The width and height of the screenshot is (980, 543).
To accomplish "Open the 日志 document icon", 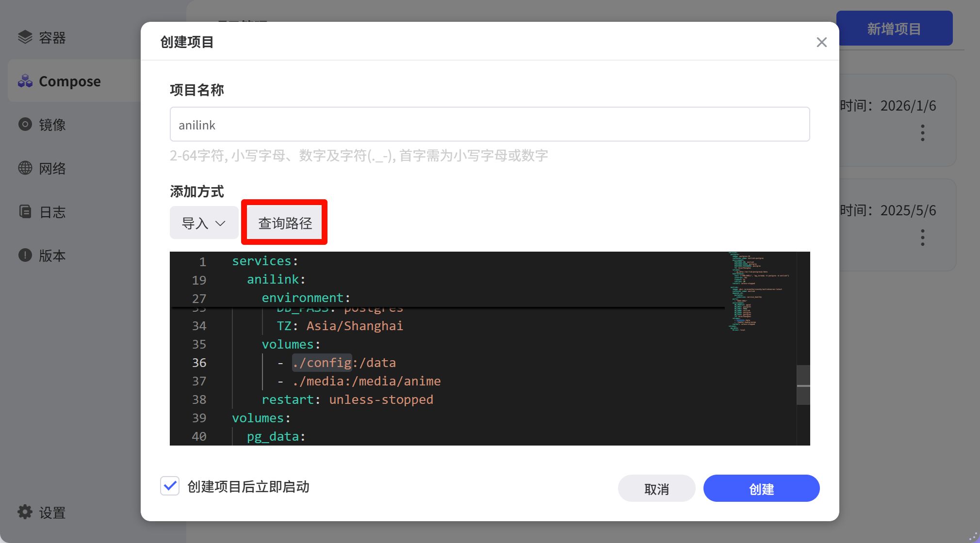I will click(25, 212).
